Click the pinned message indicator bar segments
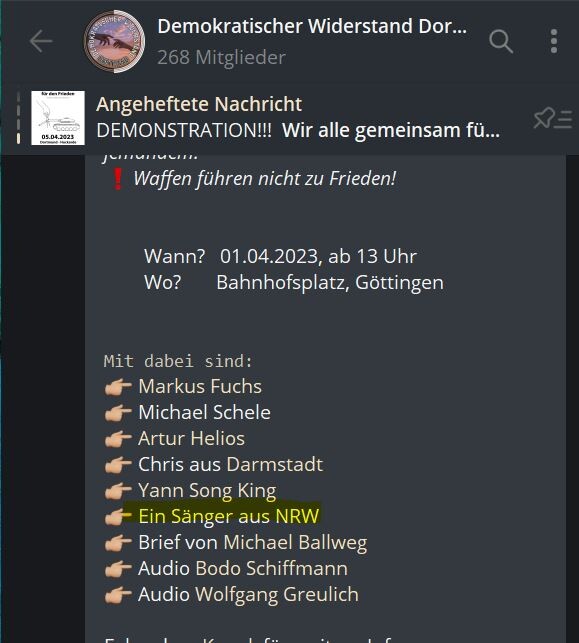 18,118
